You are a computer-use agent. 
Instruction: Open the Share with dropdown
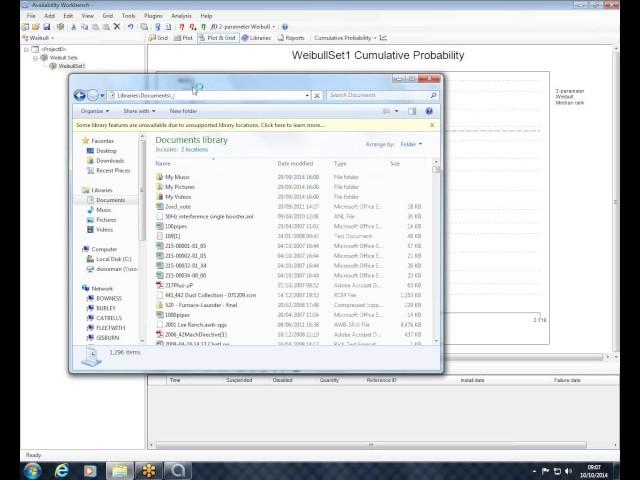[x=139, y=111]
